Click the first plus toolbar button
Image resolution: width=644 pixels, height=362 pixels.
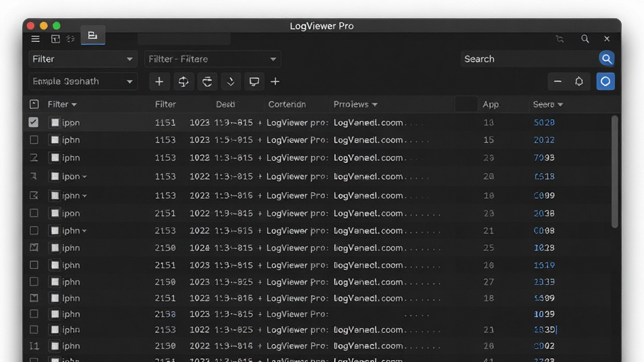[159, 81]
